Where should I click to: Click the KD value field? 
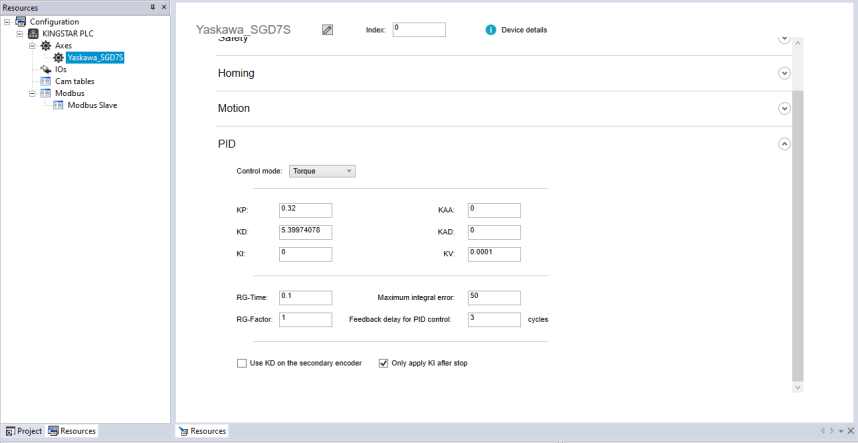pyautogui.click(x=305, y=232)
